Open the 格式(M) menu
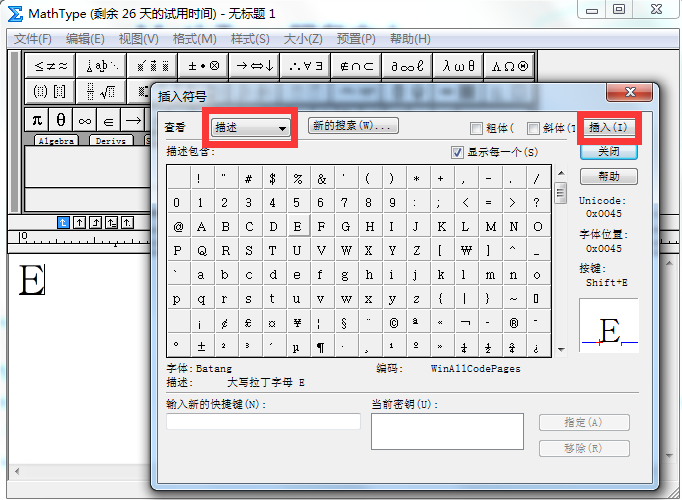The height and width of the screenshot is (500, 682). (194, 39)
